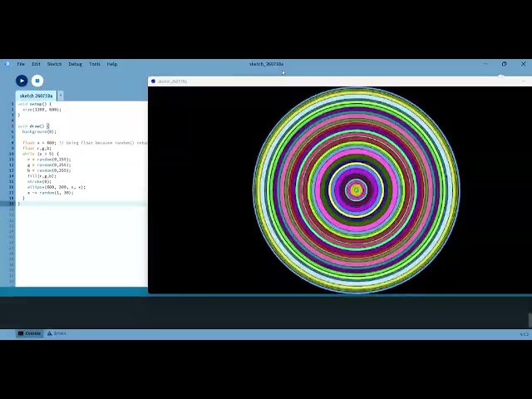The height and width of the screenshot is (399, 532).
Task: Click the code line 'background(0);'
Action: (39, 131)
